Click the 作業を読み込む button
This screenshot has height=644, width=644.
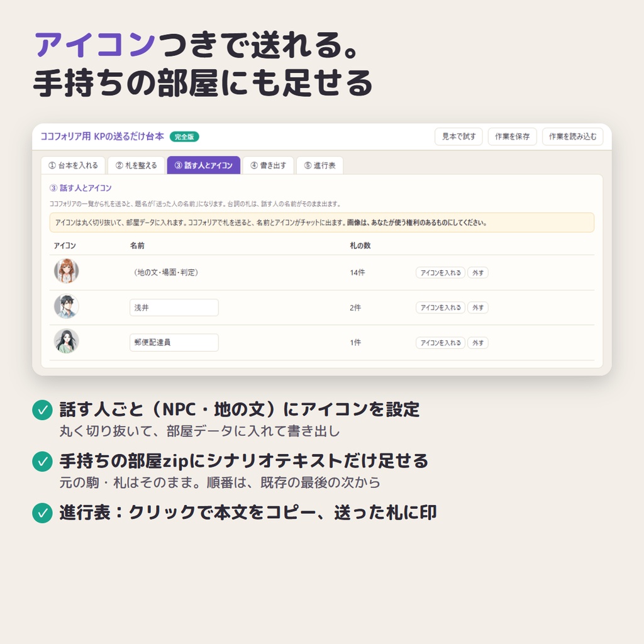572,136
